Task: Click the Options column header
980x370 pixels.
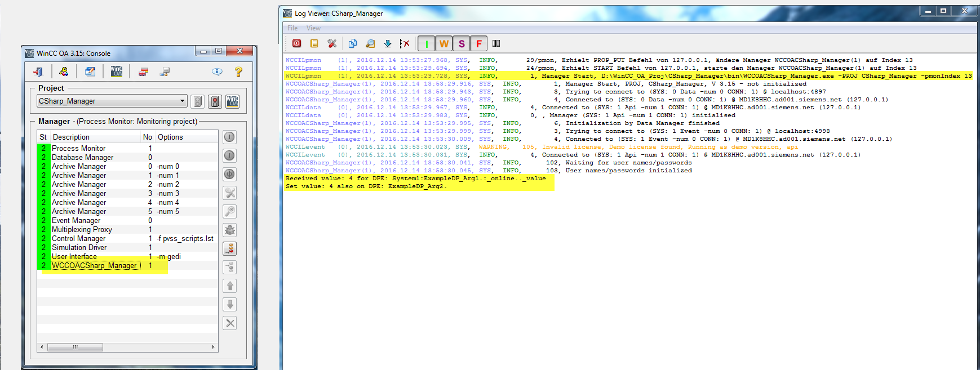Action: (x=187, y=137)
